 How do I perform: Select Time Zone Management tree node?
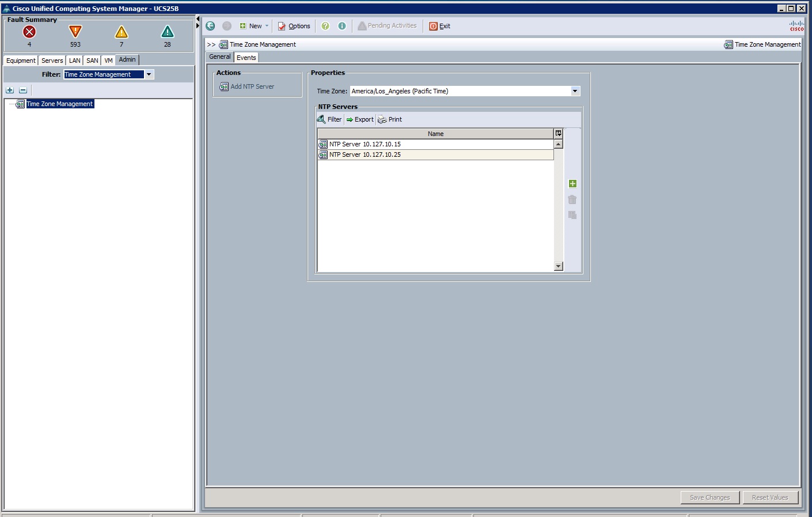(x=60, y=104)
